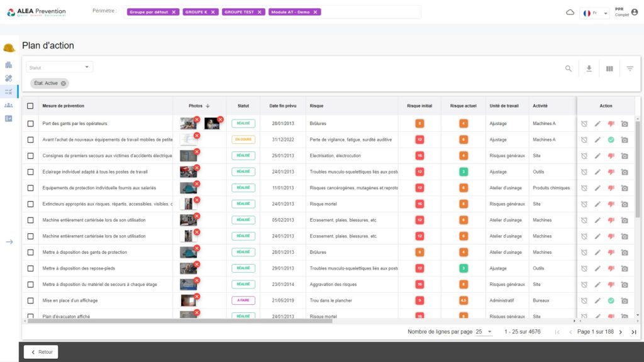Screen dimensions: 644x362
Task: Click the cloud icon in header
Action: point(570,13)
